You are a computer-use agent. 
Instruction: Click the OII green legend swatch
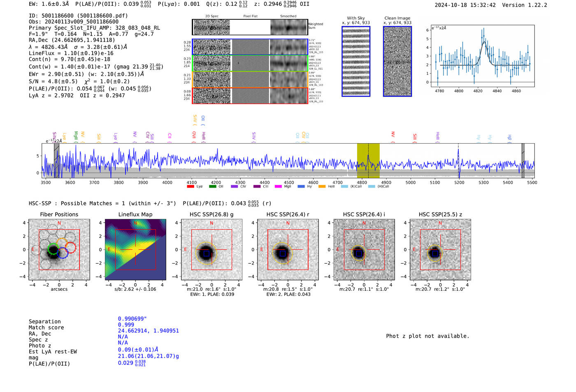coord(212,186)
